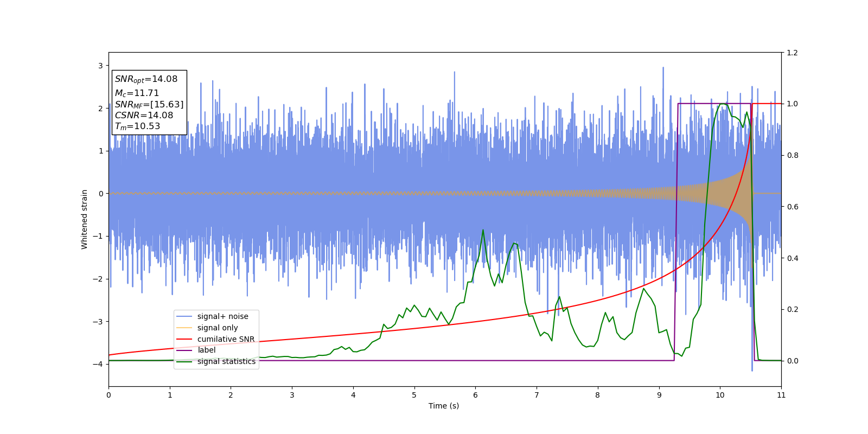
Task: Click the x-axis tick label 8
Action: pyautogui.click(x=598, y=395)
